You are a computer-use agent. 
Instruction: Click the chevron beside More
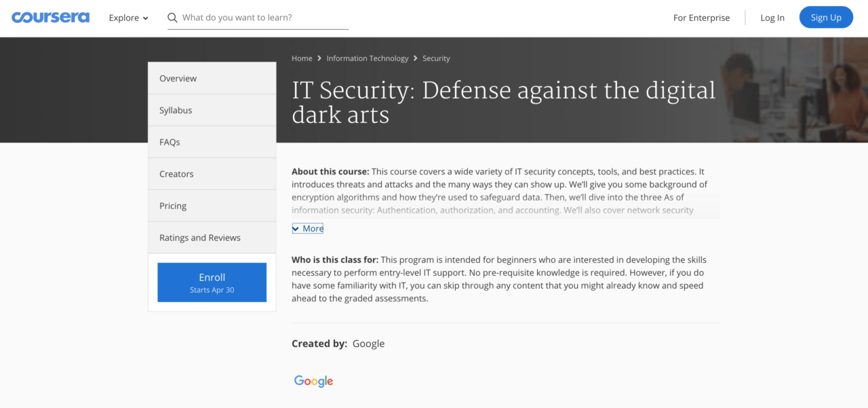click(296, 229)
